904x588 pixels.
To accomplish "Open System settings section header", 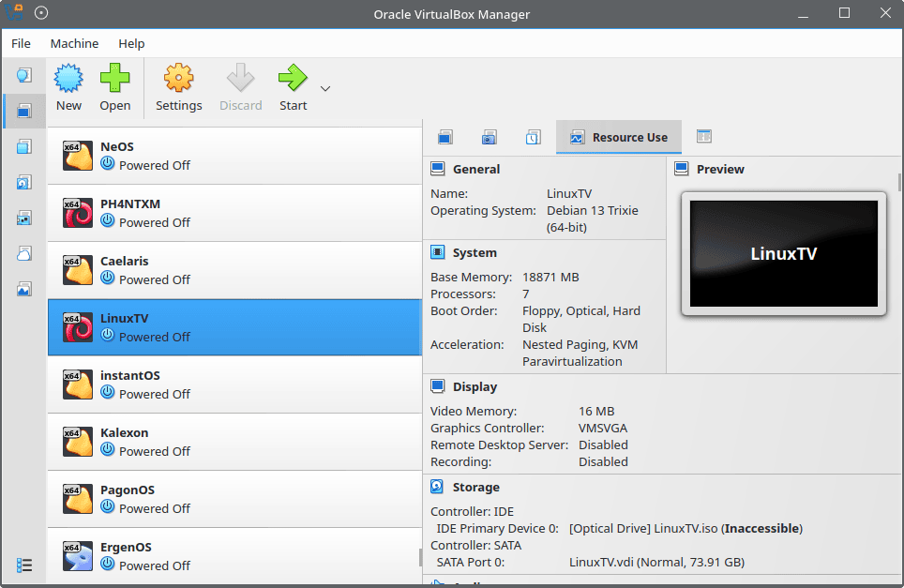I will tap(475, 252).
